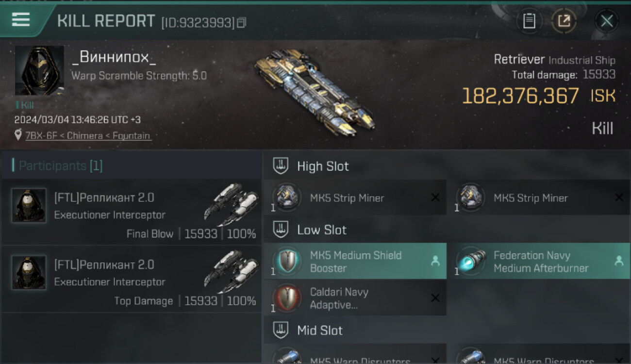Select Federation Navy Medium Afterburner module
631x364 pixels.
(x=539, y=261)
